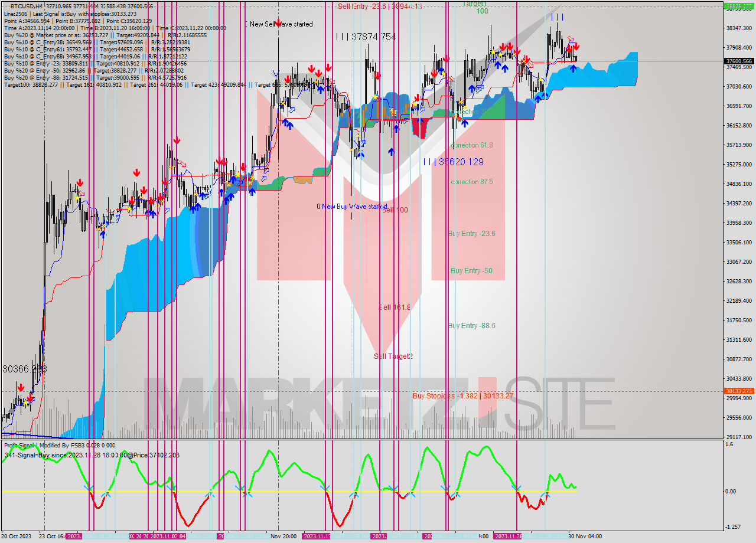The height and width of the screenshot is (543, 756).
Task: Click 35713.900 on the price axis
Action: (x=738, y=145)
